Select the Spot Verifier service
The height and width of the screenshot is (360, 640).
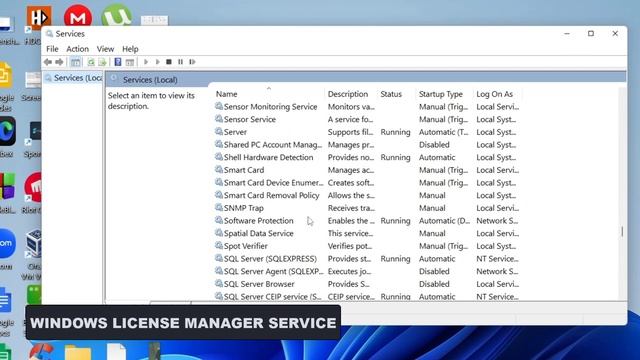click(x=246, y=246)
